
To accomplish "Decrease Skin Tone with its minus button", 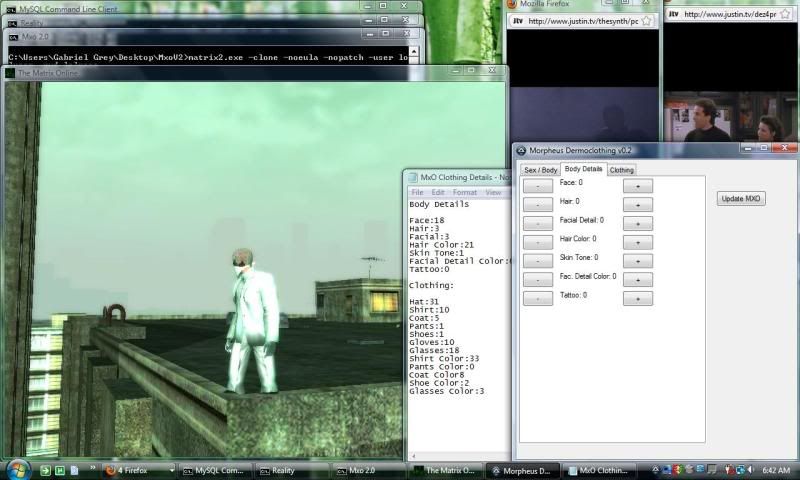I will pyautogui.click(x=538, y=261).
